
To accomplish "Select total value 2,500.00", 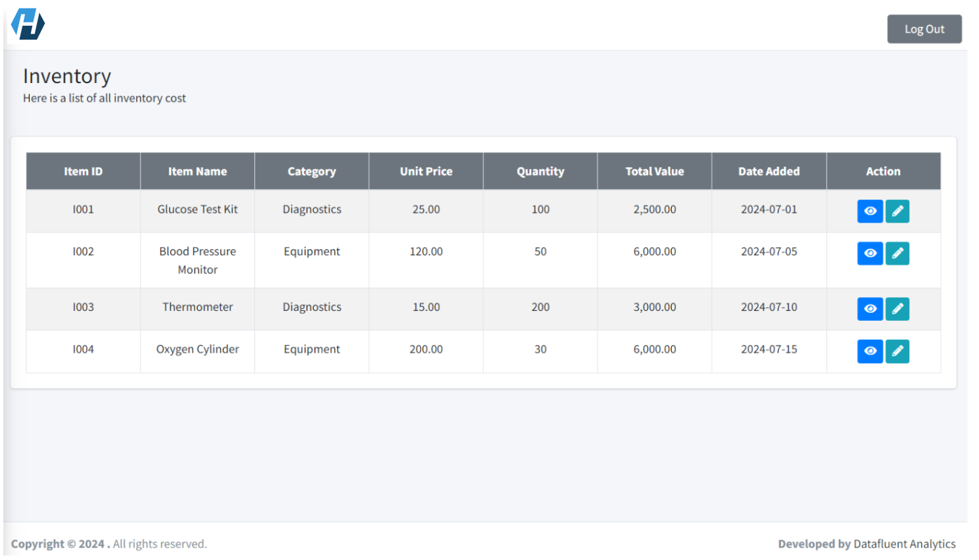I will tap(655, 210).
